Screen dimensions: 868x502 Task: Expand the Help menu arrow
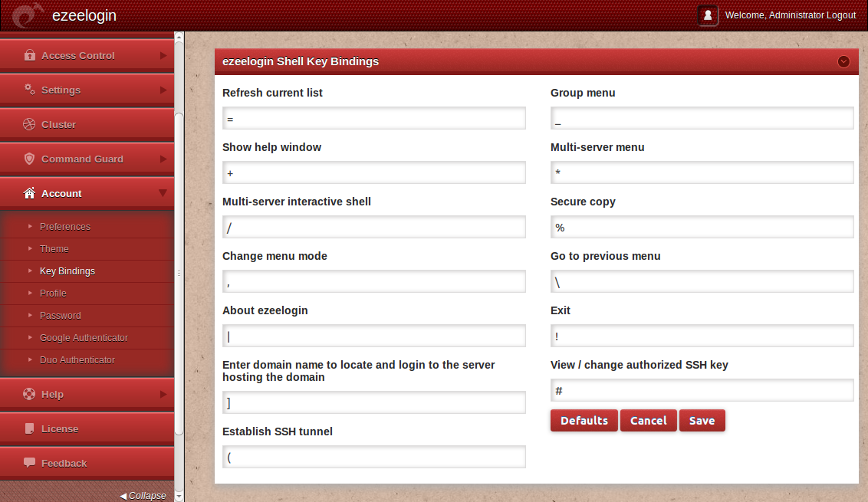tap(163, 394)
